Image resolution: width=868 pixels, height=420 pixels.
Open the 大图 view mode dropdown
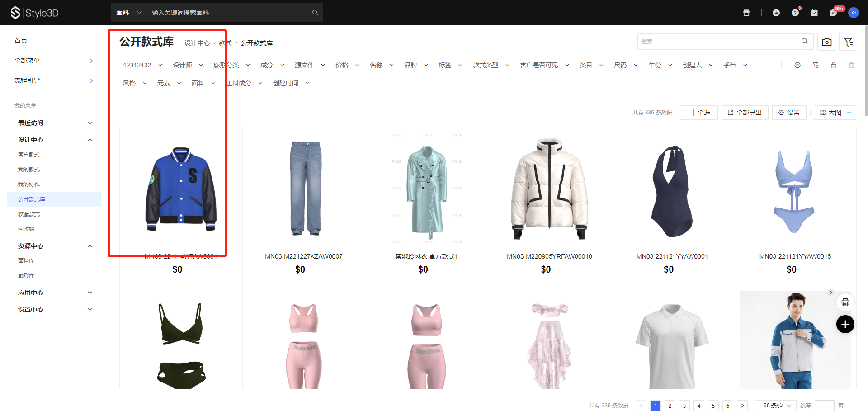835,113
